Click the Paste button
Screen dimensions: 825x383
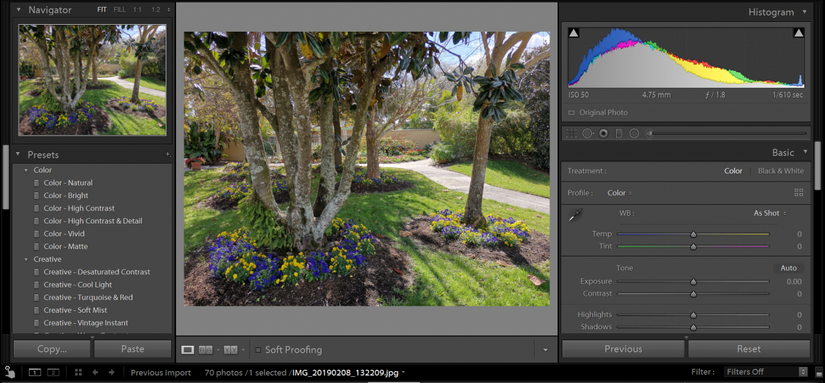pos(133,349)
